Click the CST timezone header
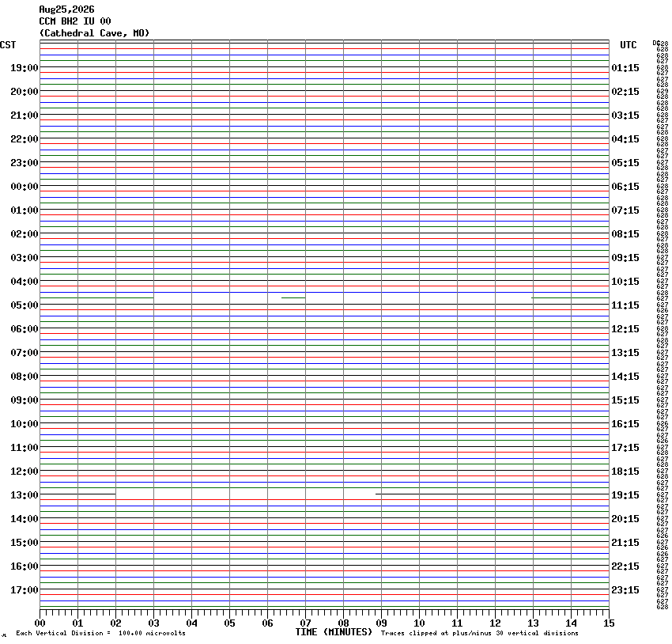672x644 pixels. (8, 45)
